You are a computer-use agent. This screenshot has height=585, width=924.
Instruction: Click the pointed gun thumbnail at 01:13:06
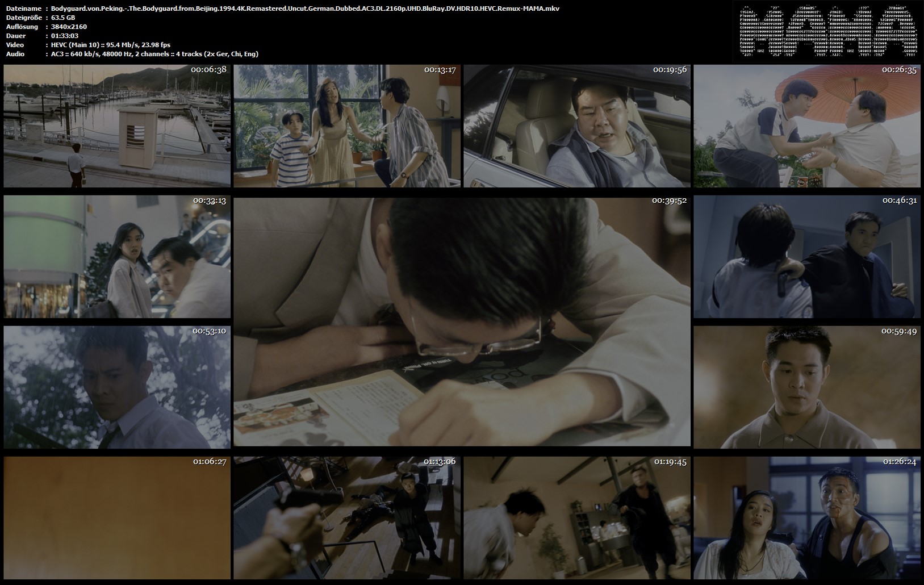coord(347,518)
